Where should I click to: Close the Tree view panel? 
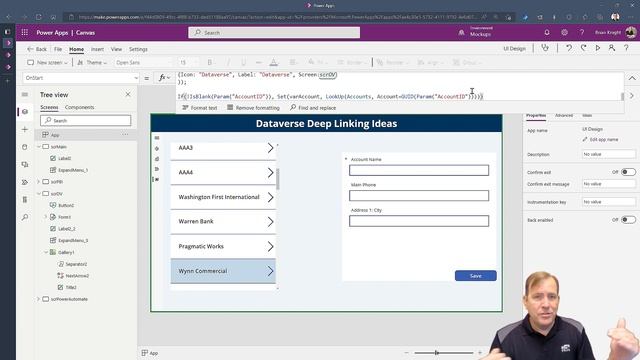click(128, 94)
